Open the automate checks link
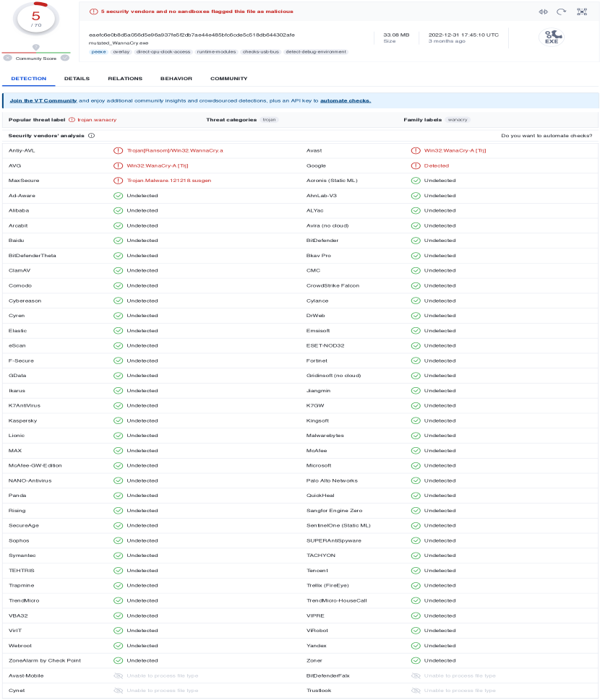Image resolution: width=600 pixels, height=700 pixels. pos(346,100)
